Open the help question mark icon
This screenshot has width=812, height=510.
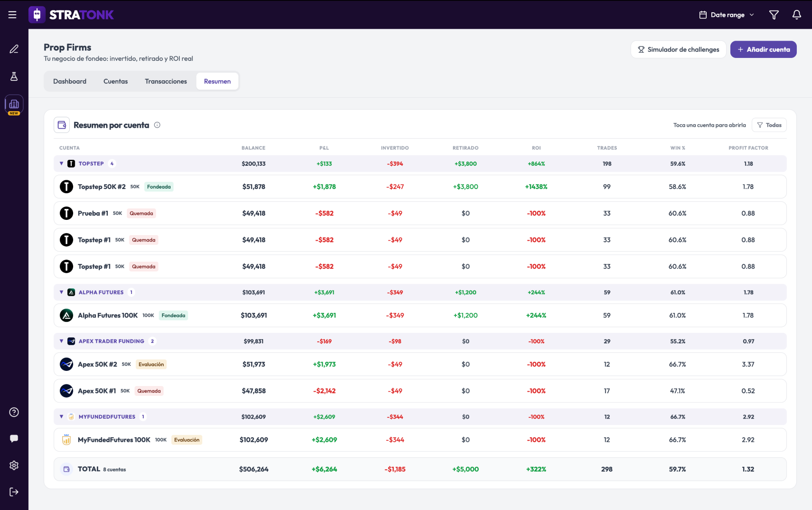(x=14, y=412)
